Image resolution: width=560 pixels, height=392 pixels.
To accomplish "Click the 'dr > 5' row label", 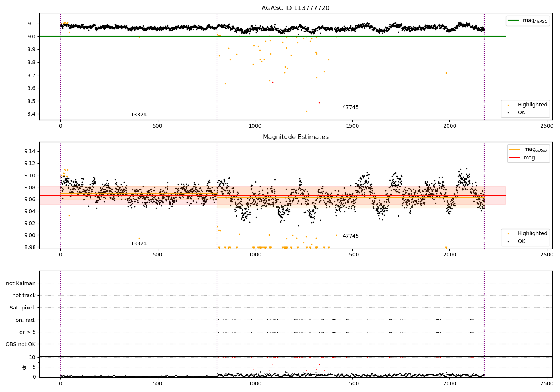I will tap(28, 332).
